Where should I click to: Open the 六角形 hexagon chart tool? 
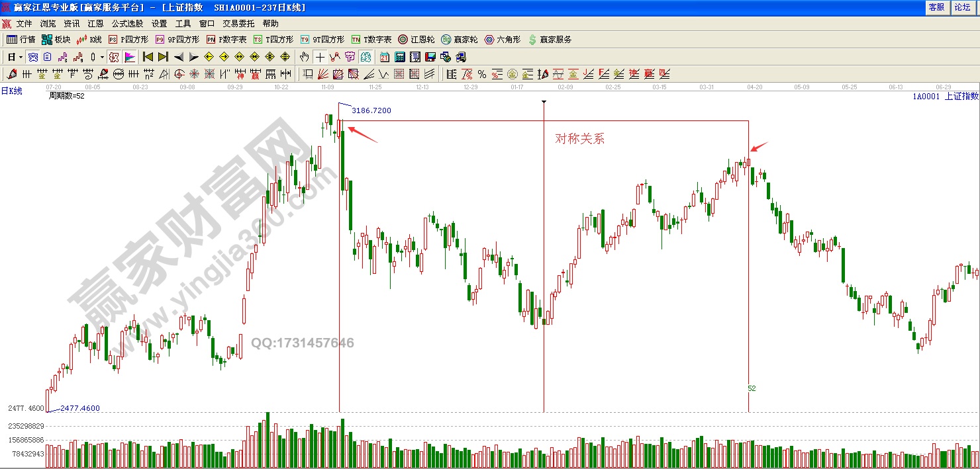[502, 40]
